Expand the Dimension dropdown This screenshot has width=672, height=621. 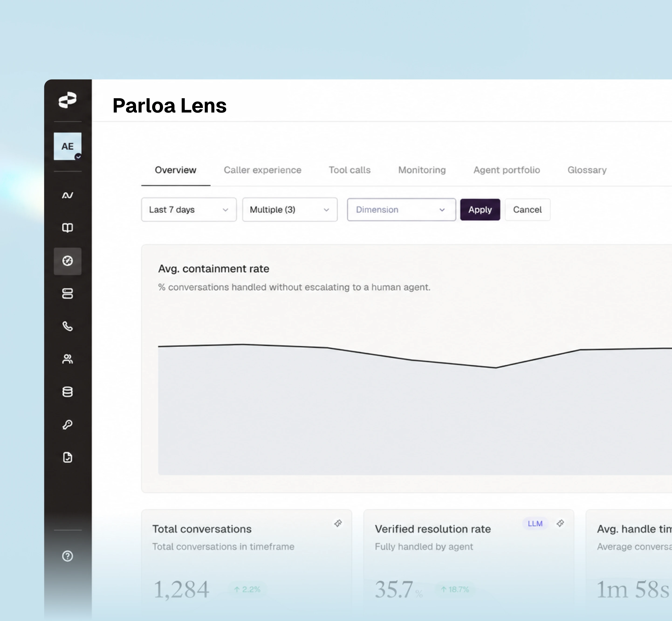coord(401,210)
